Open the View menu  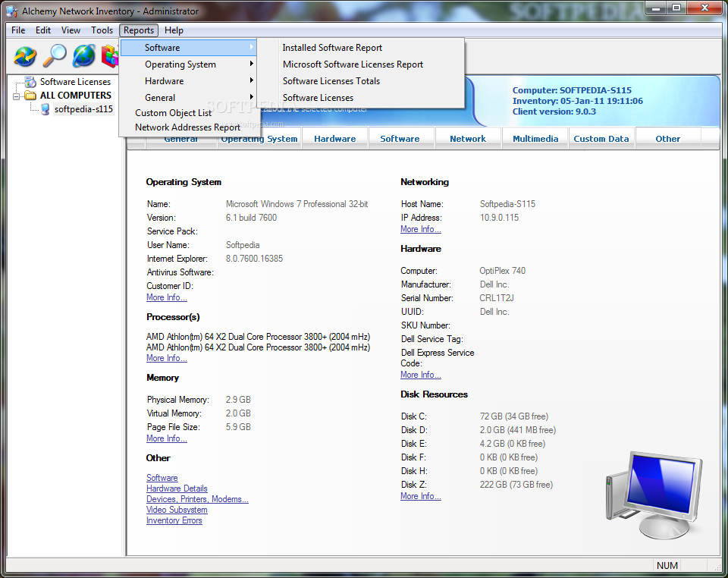point(71,30)
